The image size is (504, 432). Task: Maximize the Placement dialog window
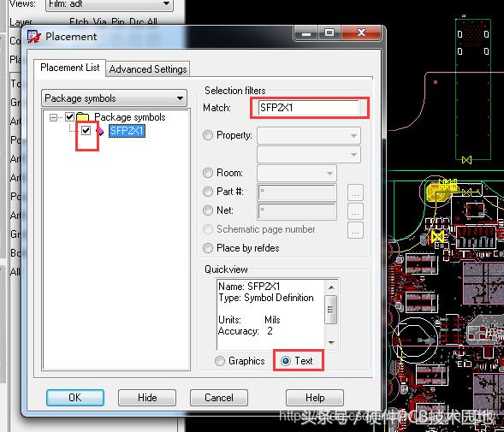(x=329, y=33)
